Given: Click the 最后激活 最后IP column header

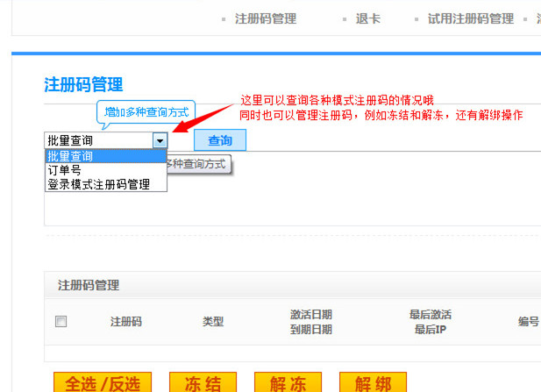Looking at the screenshot, I should [x=430, y=322].
